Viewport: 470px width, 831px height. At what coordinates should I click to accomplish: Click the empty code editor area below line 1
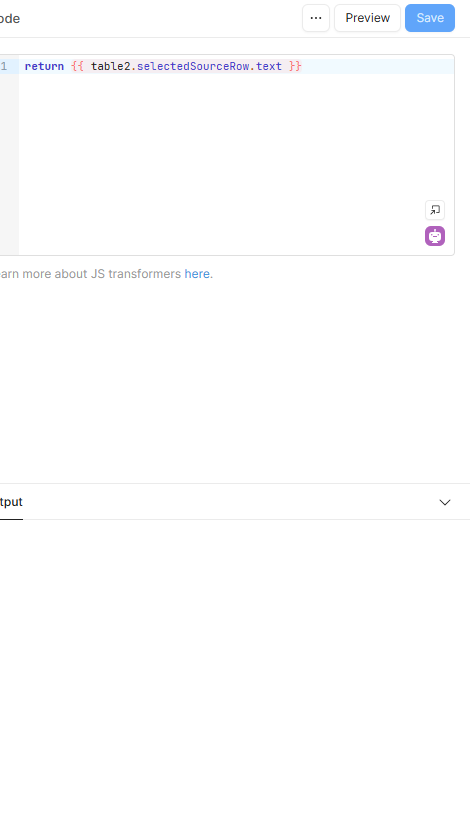[223, 159]
